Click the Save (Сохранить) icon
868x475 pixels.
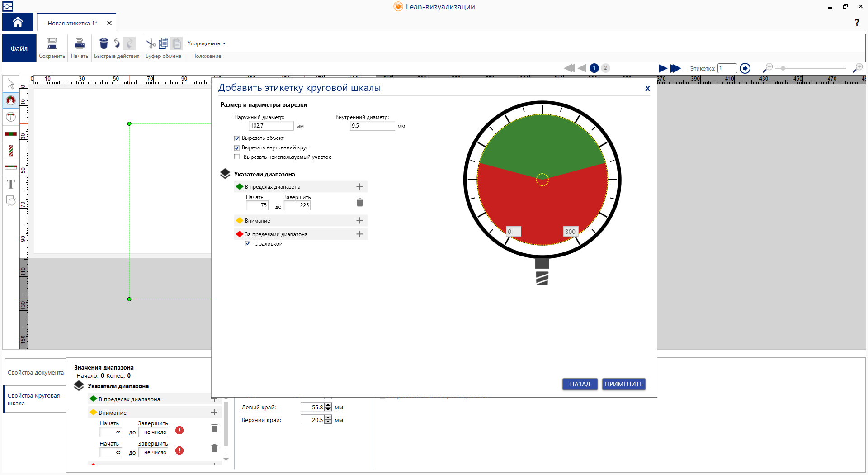coord(52,44)
